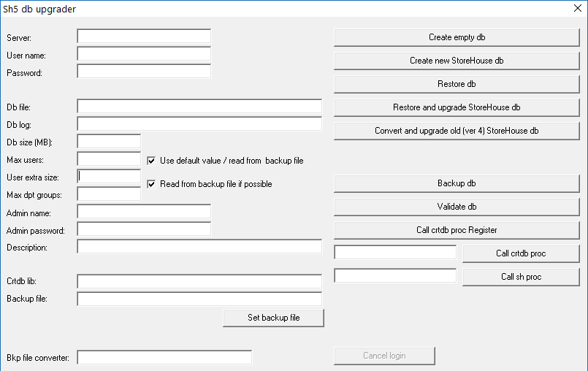The width and height of the screenshot is (588, 371).
Task: Click the Bkp file converter: label
Action: (38, 358)
